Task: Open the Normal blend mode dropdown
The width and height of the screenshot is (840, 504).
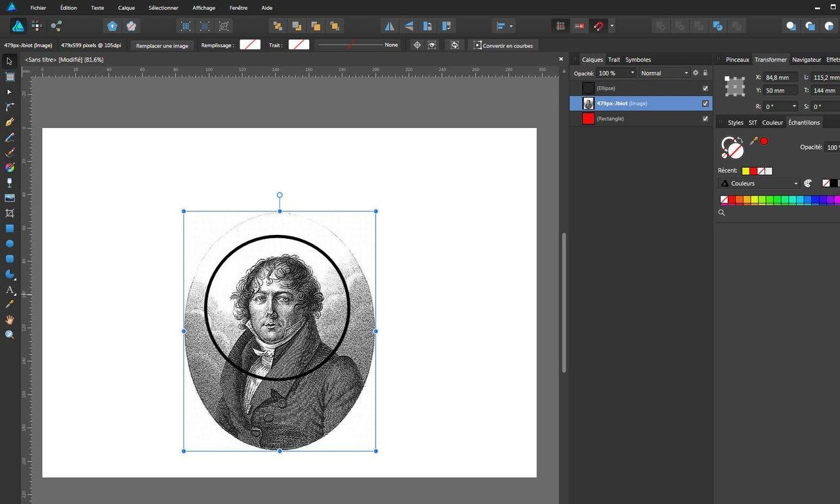Action: (x=664, y=73)
